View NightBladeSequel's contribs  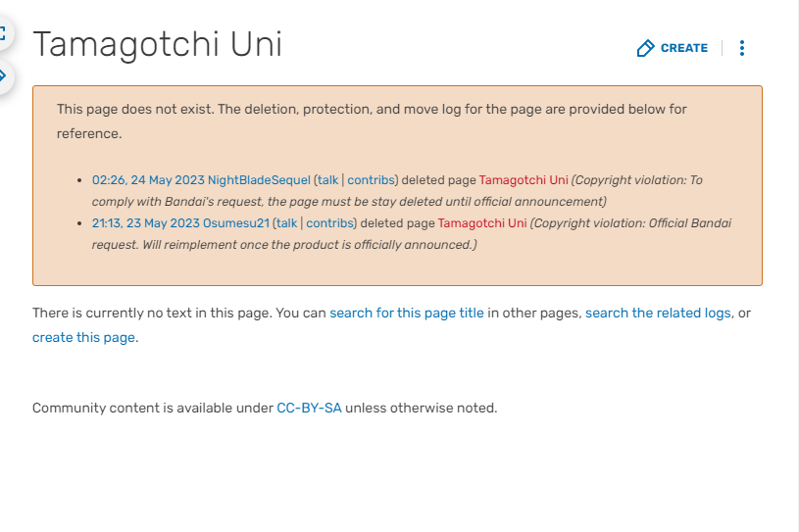pyautogui.click(x=371, y=180)
